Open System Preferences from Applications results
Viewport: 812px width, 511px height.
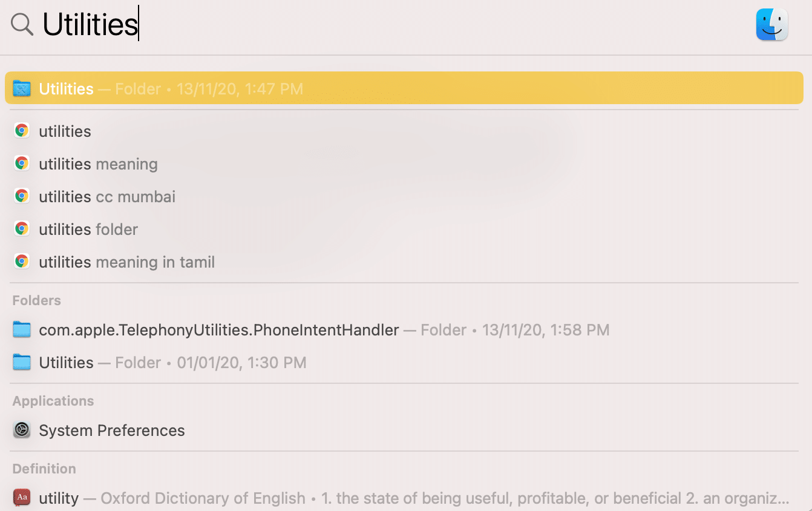(x=112, y=430)
